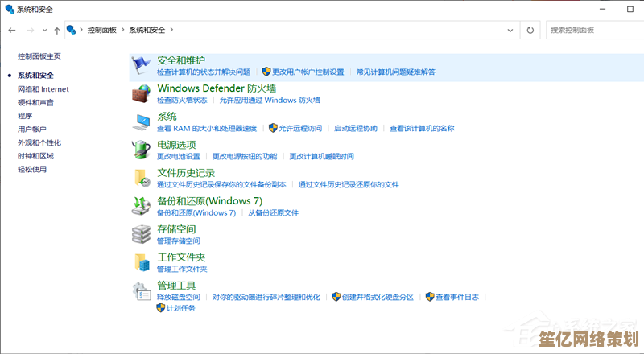This screenshot has width=644, height=354.
Task: Click 通过文件历史记录还原你的文件 link
Action: (349, 185)
